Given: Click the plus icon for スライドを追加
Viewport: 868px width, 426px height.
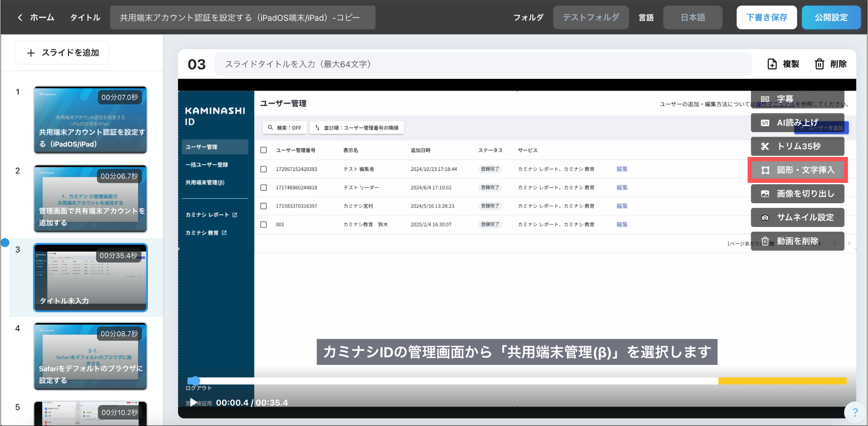Looking at the screenshot, I should click(x=31, y=53).
